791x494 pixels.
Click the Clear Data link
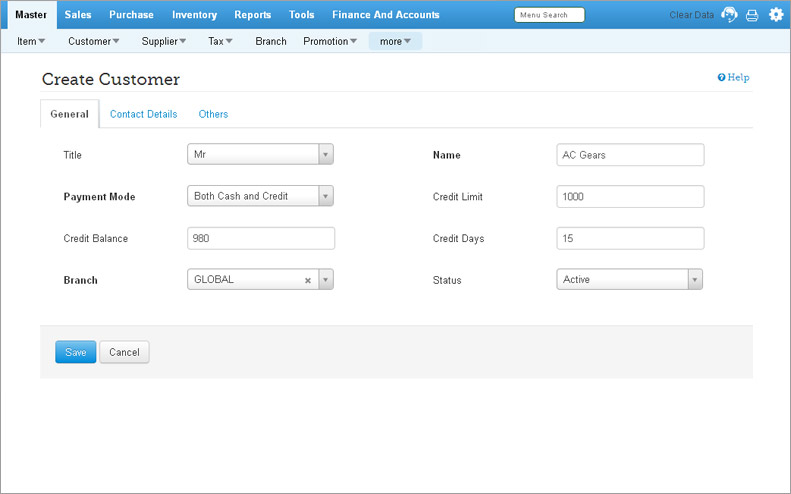[691, 15]
